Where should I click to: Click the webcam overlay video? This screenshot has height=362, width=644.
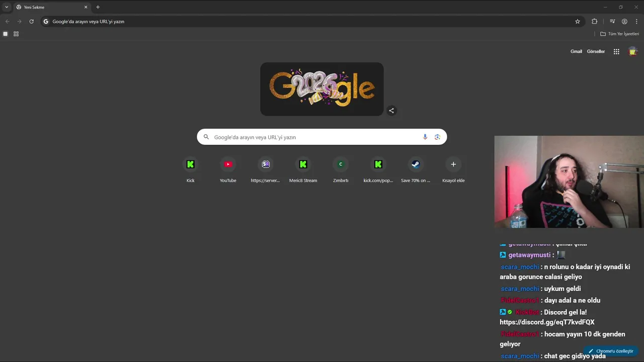coord(569,182)
